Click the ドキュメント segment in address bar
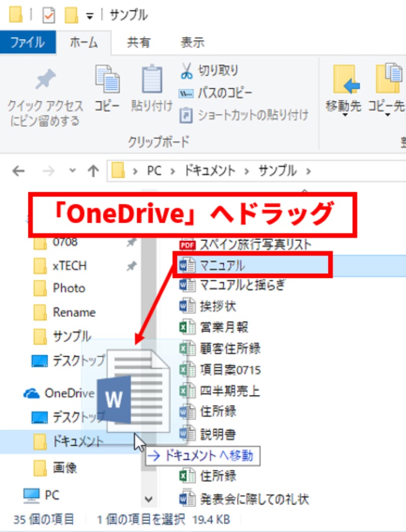This screenshot has width=406, height=532. click(x=209, y=171)
